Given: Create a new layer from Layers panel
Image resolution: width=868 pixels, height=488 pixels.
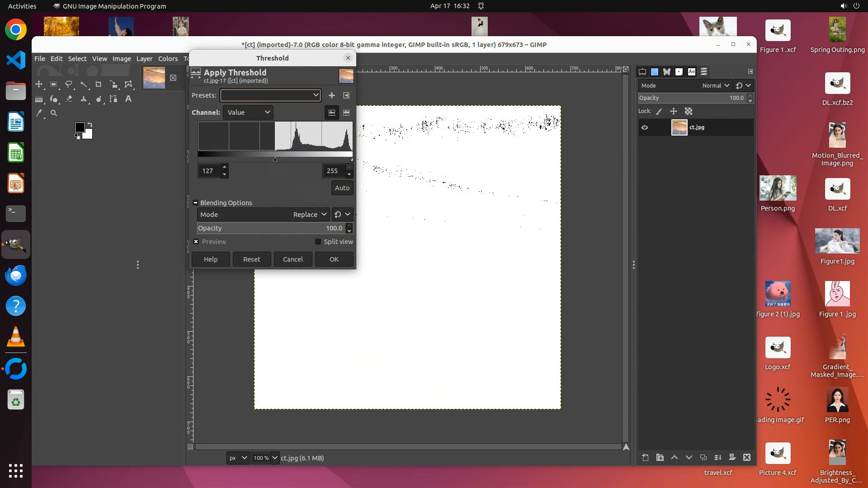Looking at the screenshot, I should tap(645, 458).
